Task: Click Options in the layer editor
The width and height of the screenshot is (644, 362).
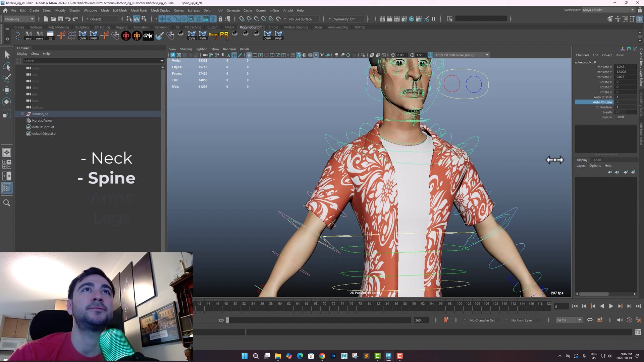Action: (595, 166)
